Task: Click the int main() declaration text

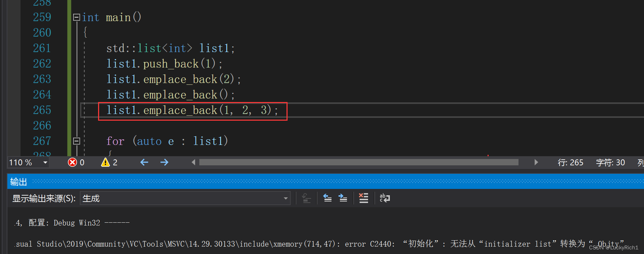Action: [x=112, y=17]
